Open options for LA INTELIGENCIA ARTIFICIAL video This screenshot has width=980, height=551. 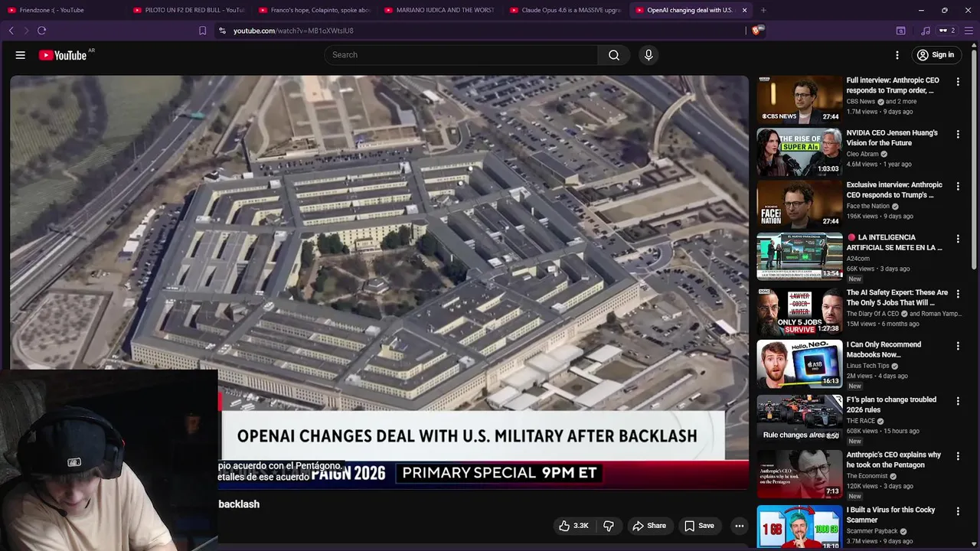958,239
